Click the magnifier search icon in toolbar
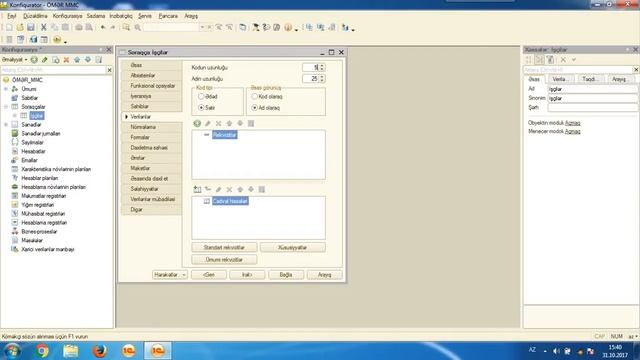Image resolution: width=640 pixels, height=360 pixels. tap(138, 27)
